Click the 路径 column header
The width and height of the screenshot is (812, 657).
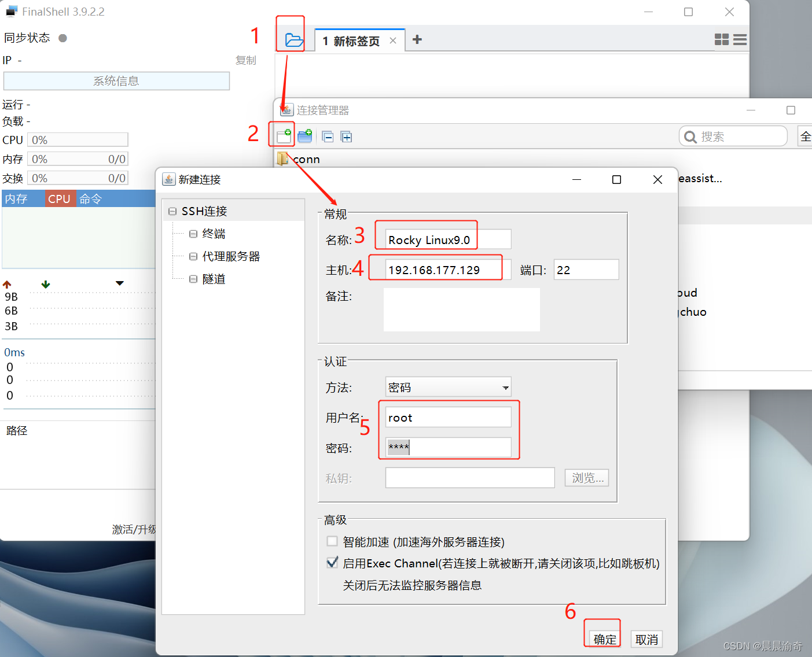coord(17,430)
